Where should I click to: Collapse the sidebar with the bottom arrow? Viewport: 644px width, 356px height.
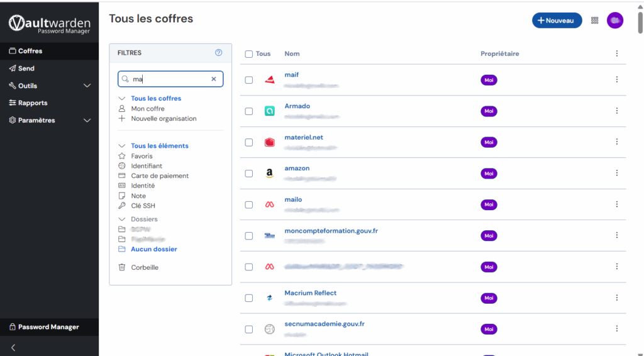pos(13,347)
